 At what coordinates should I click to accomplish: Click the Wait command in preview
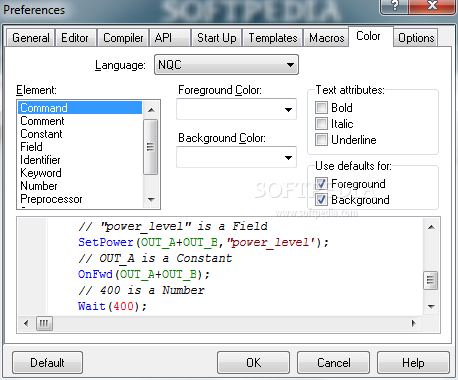92,306
